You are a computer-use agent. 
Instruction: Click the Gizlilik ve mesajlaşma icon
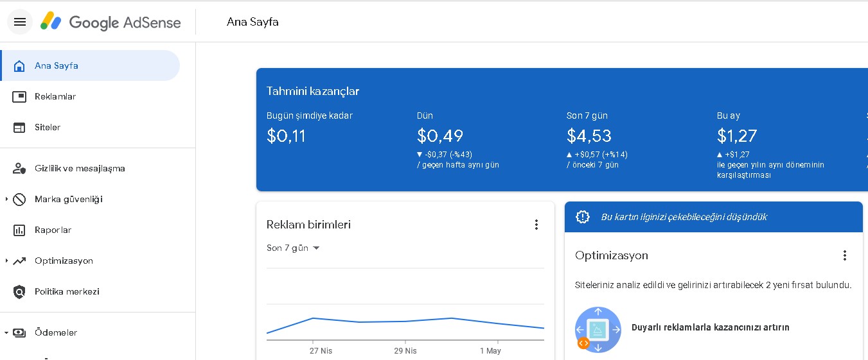[x=19, y=168]
